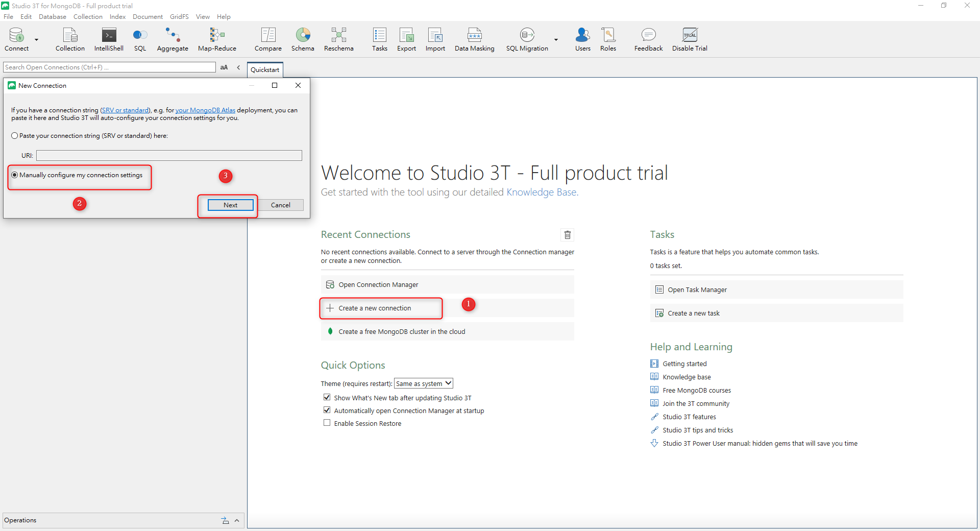The width and height of the screenshot is (980, 531).
Task: Create a free MongoDB cluster in cloud
Action: 447,332
